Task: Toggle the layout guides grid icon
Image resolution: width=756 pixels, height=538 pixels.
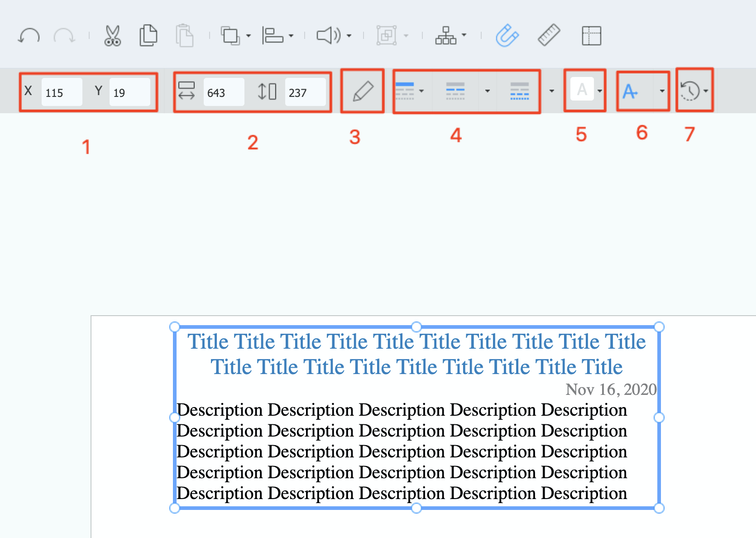Action: [x=591, y=36]
